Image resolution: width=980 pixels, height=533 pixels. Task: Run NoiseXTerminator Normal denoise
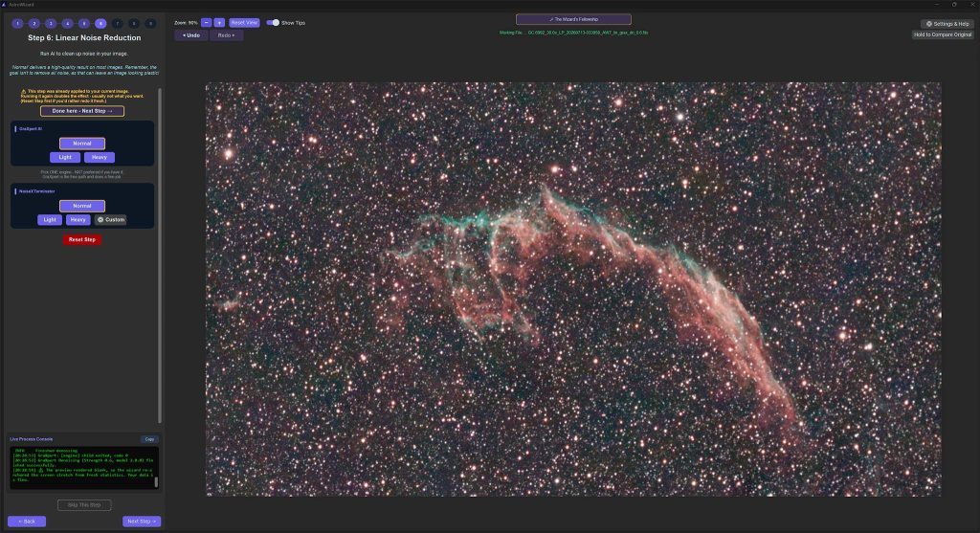coord(82,206)
